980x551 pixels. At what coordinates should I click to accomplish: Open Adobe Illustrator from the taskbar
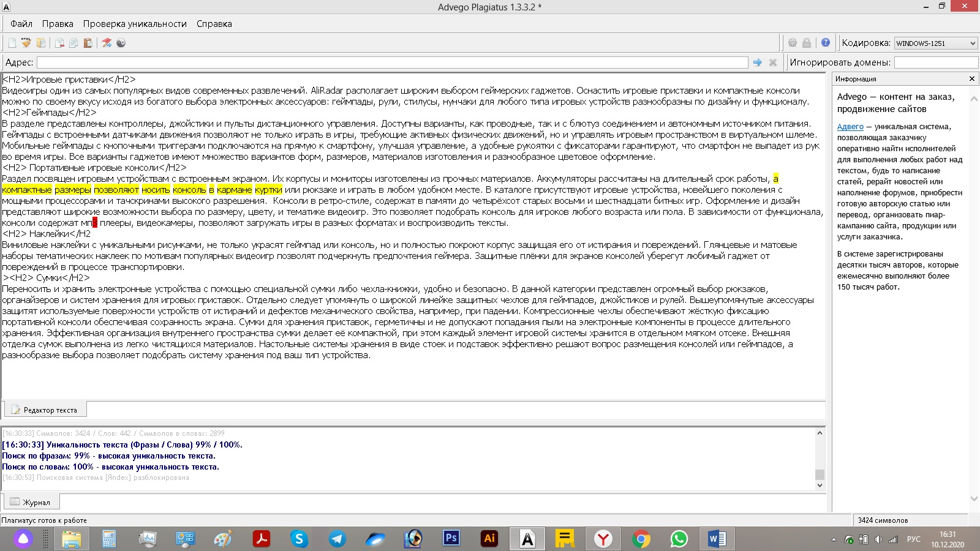tap(489, 538)
